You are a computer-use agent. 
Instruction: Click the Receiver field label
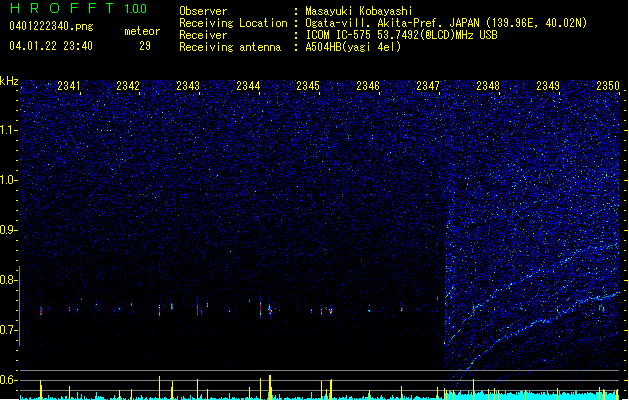pos(203,35)
